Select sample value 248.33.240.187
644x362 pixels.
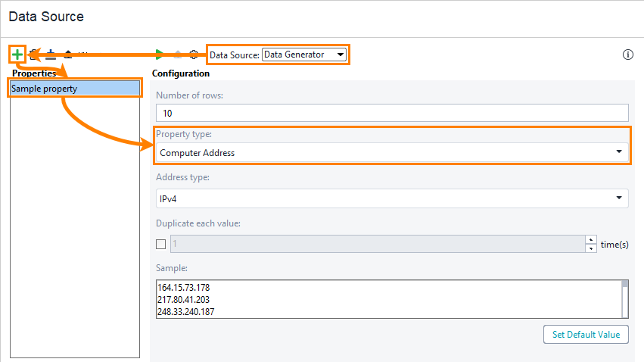click(185, 312)
